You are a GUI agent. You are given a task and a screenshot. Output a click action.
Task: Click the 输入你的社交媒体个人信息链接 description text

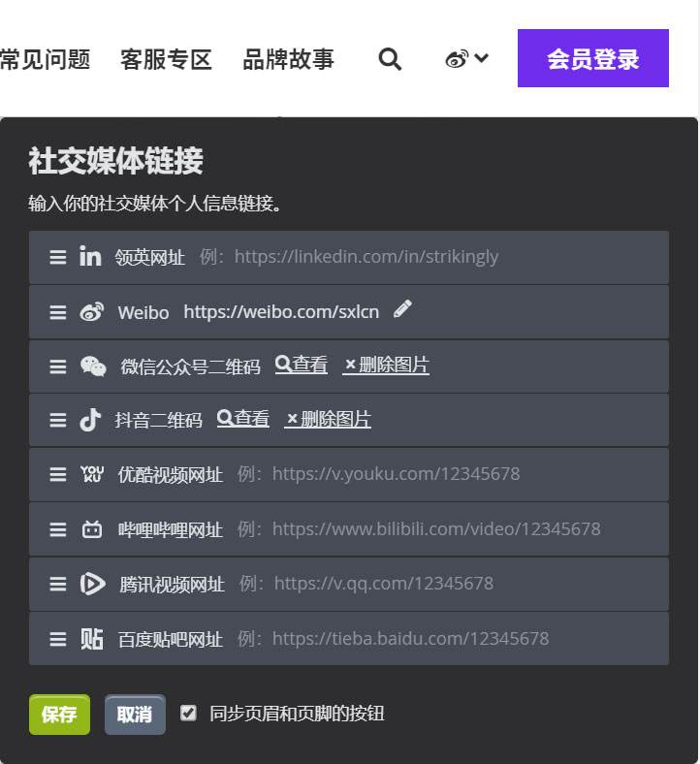[155, 204]
